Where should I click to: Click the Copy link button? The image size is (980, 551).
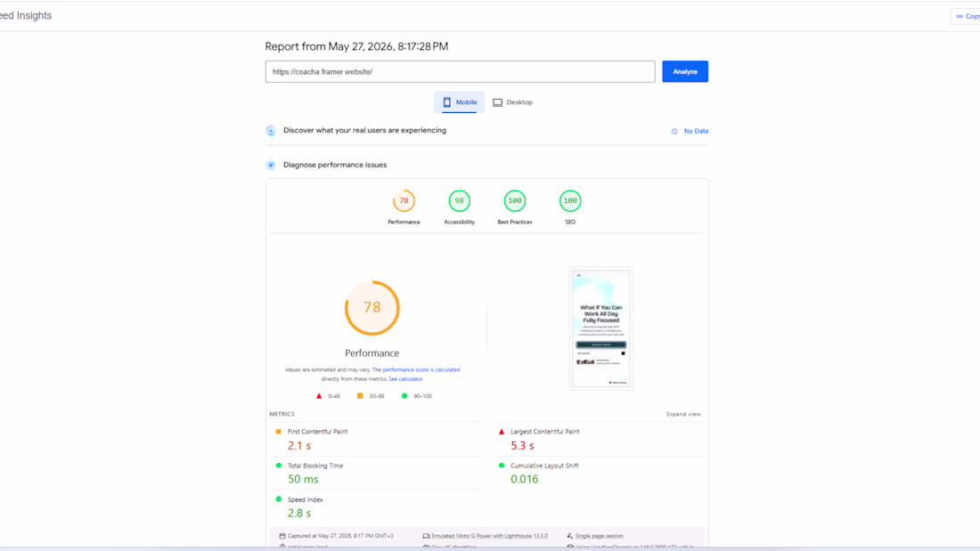[x=967, y=16]
